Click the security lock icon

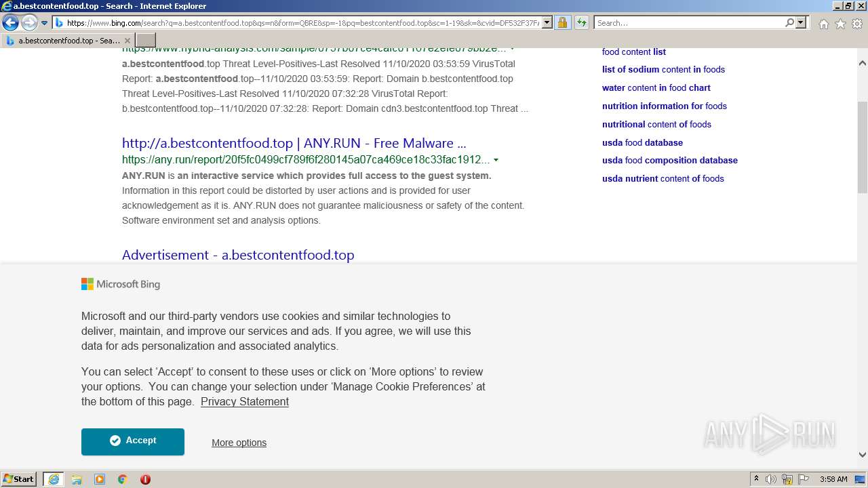click(562, 23)
